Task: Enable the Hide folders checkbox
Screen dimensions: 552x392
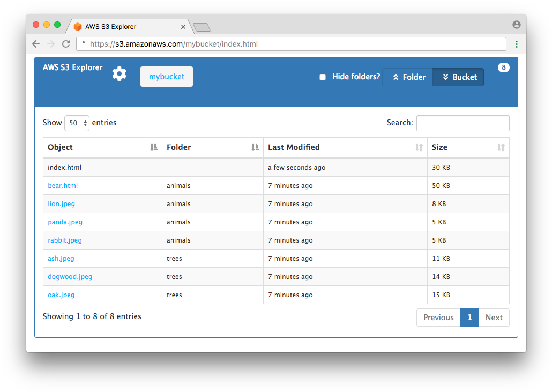Action: pos(323,77)
